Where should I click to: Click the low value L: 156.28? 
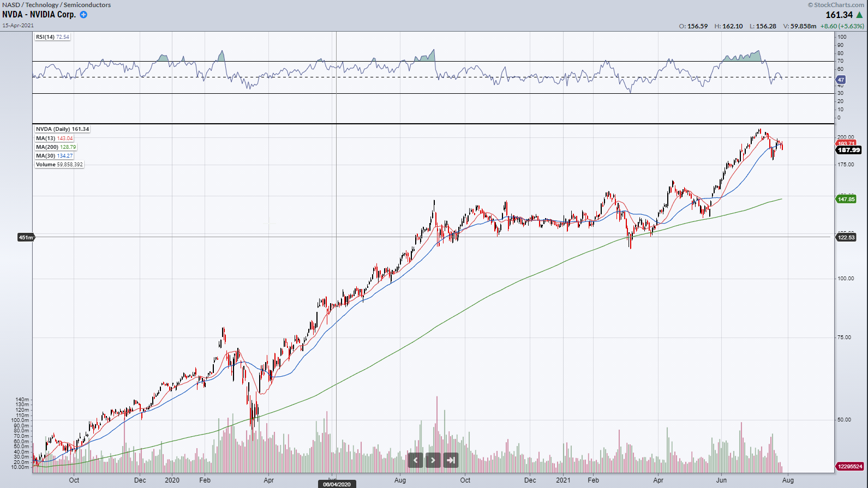click(763, 26)
